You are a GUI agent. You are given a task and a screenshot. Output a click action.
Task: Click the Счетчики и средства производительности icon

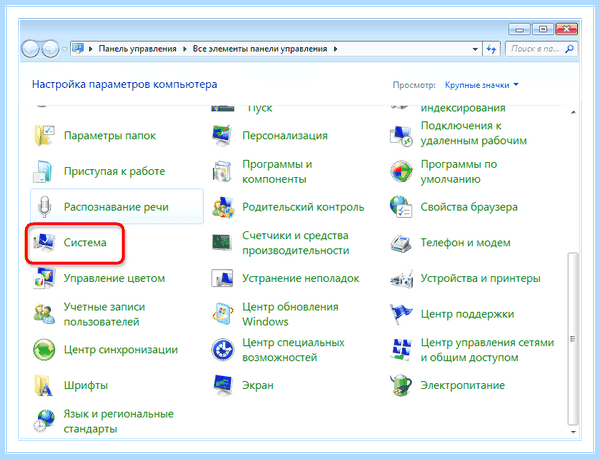click(222, 243)
